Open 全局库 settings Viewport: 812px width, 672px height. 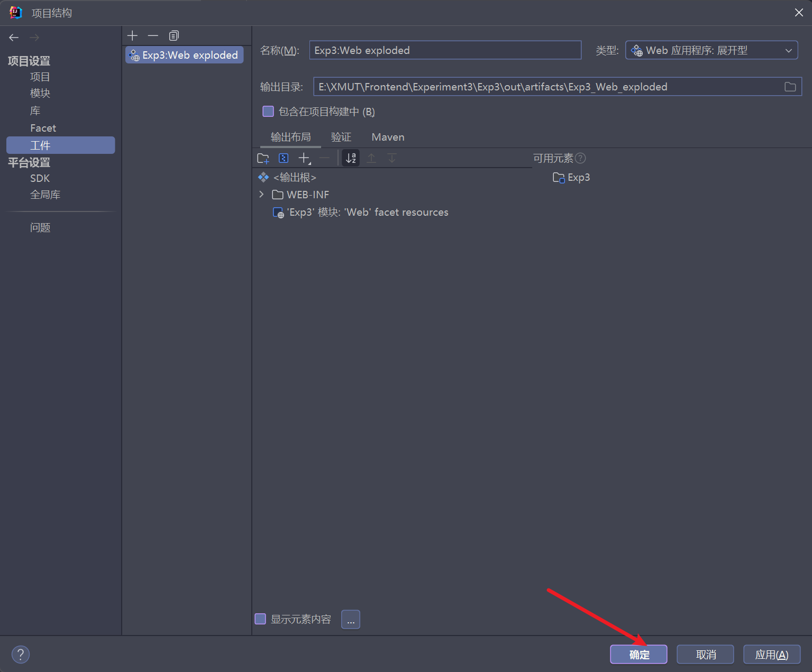tap(45, 195)
